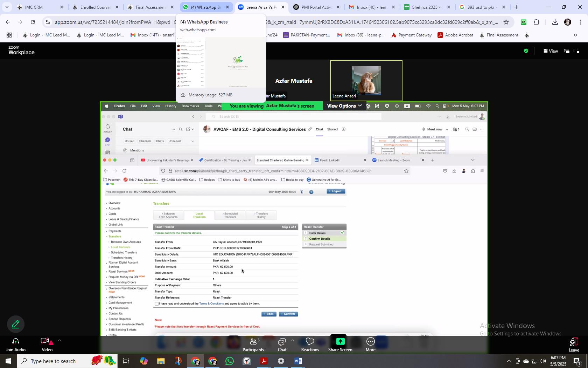The width and height of the screenshot is (588, 368).
Task: Open volume control in system tray
Action: 542,361
